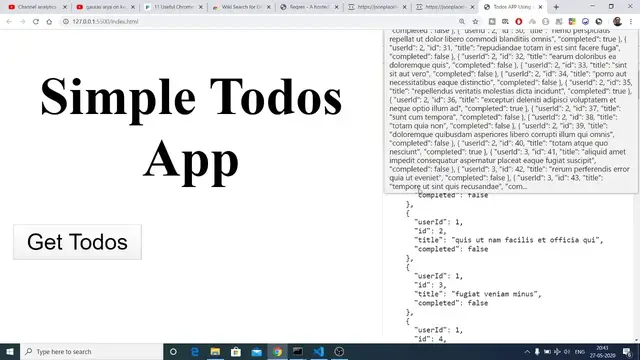Go back using browser back arrow
The image size is (640, 360).
point(9,22)
